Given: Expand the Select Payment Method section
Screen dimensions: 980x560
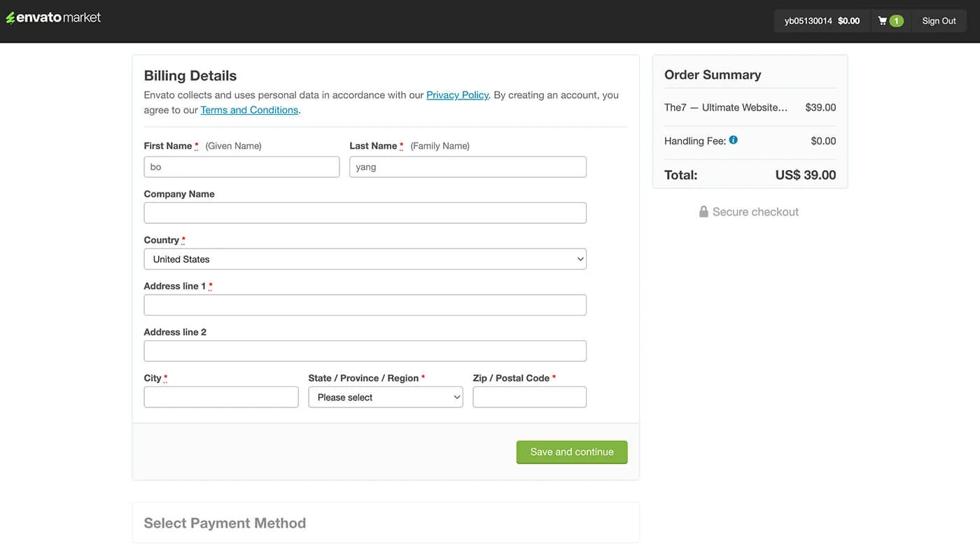Looking at the screenshot, I should click(x=225, y=523).
